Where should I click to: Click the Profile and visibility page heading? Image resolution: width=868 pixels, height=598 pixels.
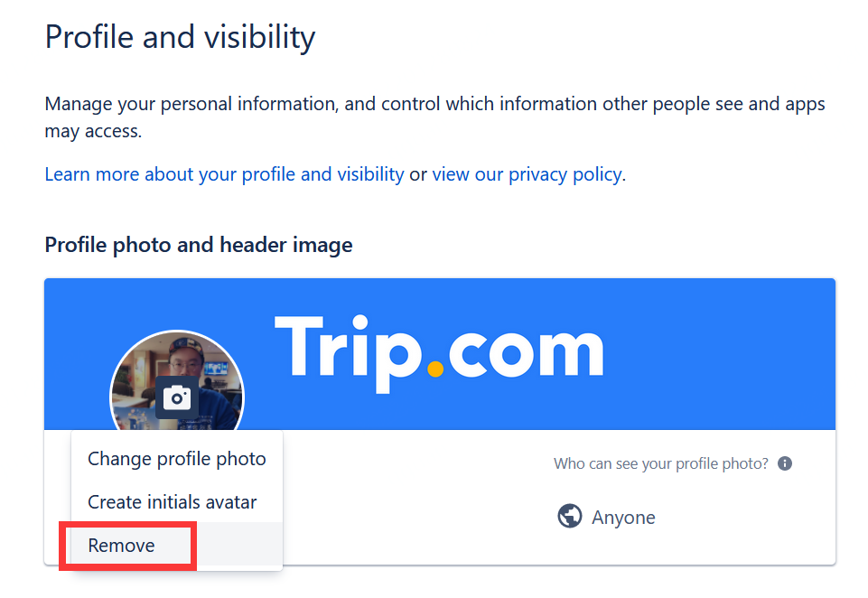click(x=180, y=37)
